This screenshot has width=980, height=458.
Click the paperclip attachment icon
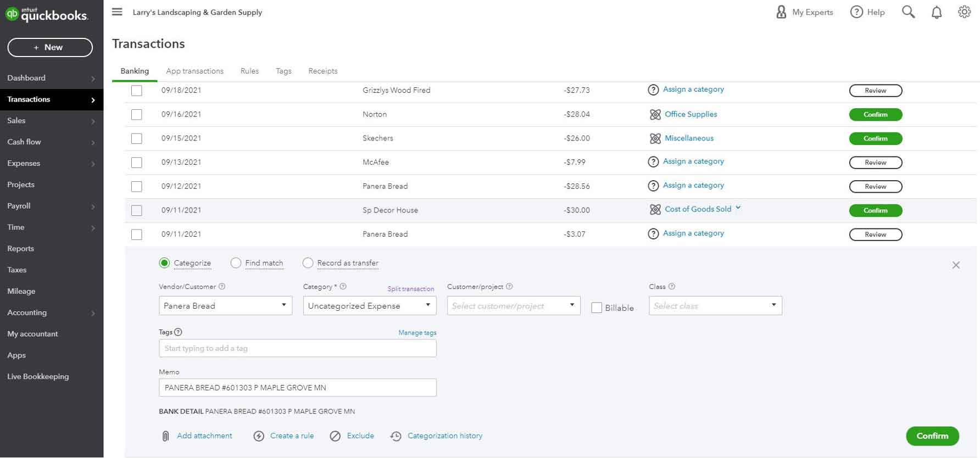coord(165,436)
